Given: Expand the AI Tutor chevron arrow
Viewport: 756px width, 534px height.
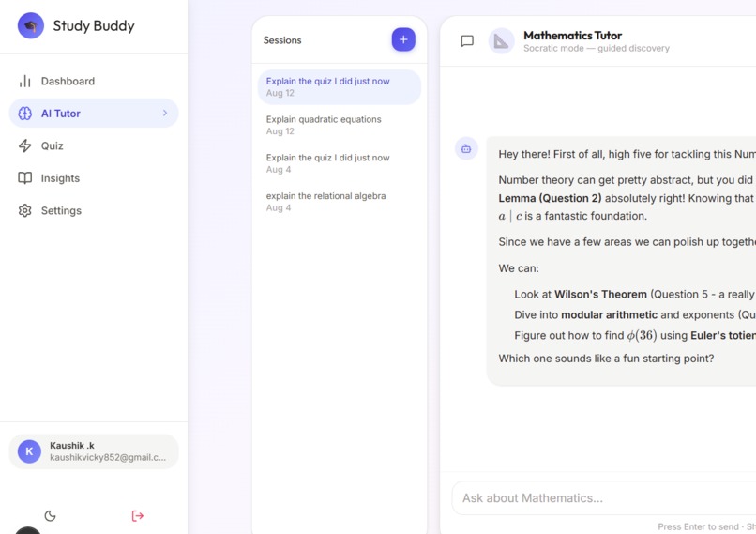Looking at the screenshot, I should [165, 113].
